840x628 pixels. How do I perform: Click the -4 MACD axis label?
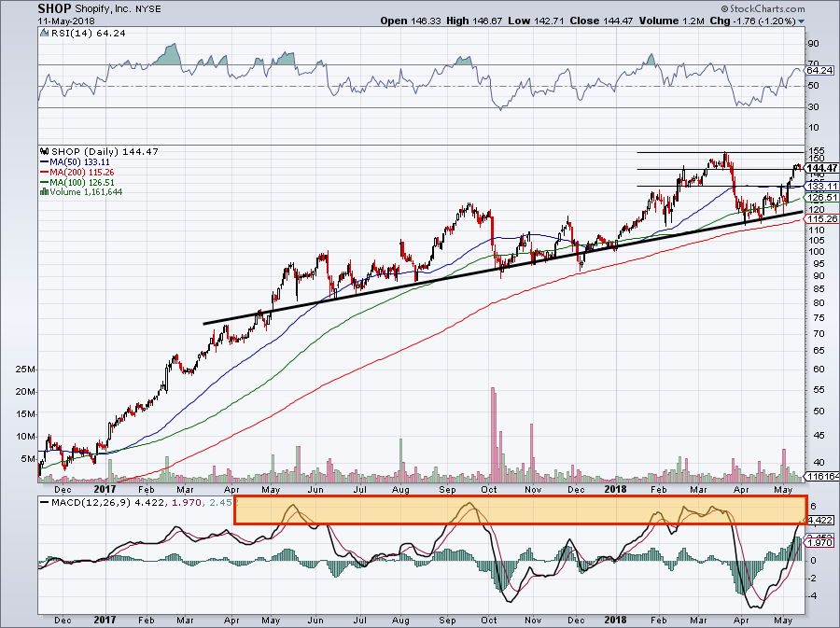click(x=813, y=596)
